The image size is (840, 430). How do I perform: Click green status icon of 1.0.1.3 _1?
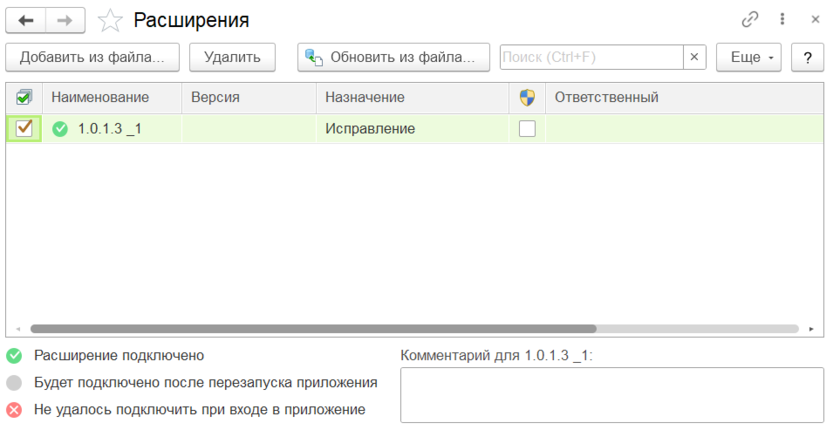point(60,128)
